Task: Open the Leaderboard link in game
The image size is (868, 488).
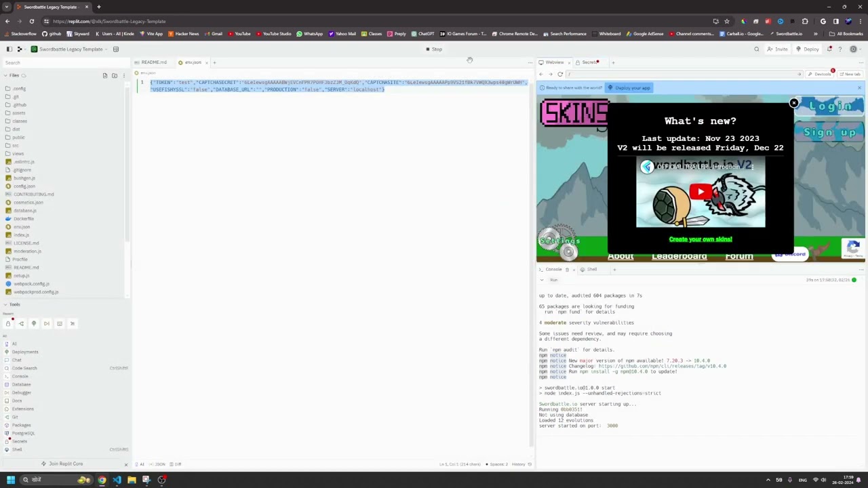Action: tap(679, 256)
